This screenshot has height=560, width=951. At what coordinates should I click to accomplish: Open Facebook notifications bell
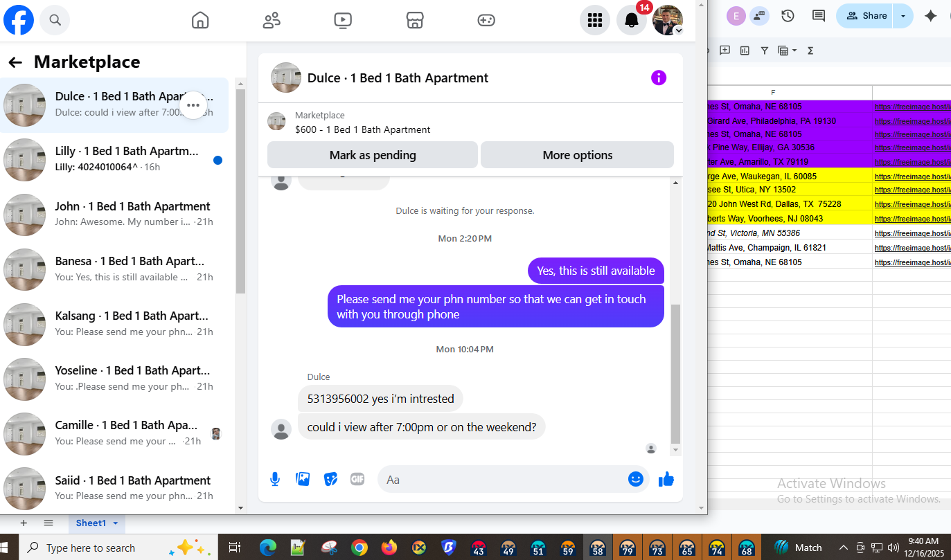[x=632, y=20]
